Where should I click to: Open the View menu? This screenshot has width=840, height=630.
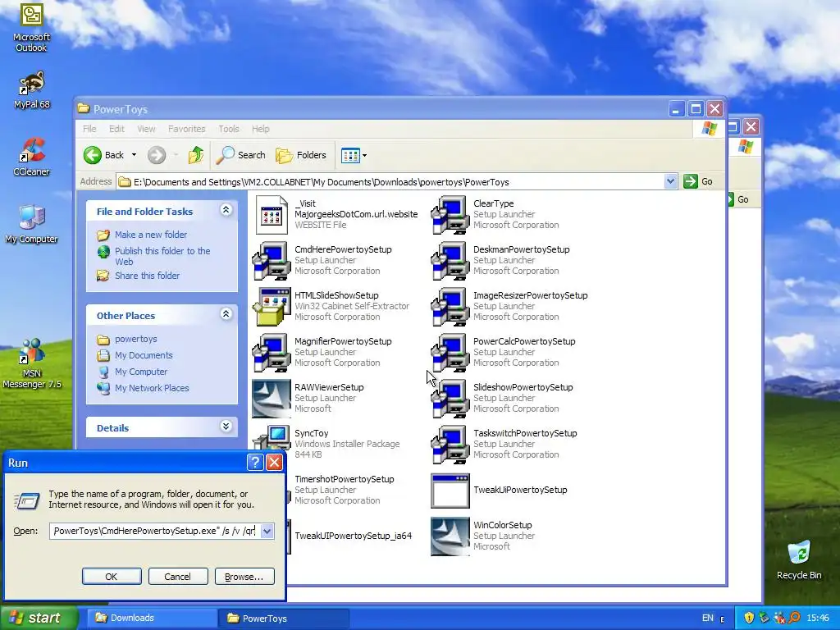pyautogui.click(x=146, y=129)
